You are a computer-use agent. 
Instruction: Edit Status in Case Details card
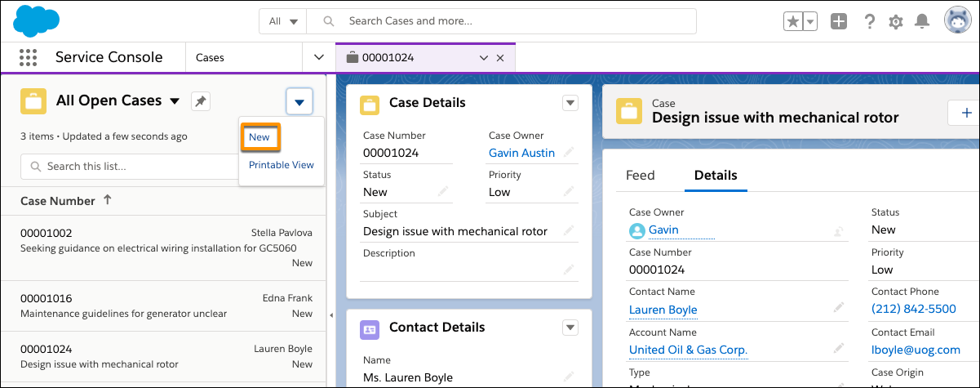[x=443, y=192]
